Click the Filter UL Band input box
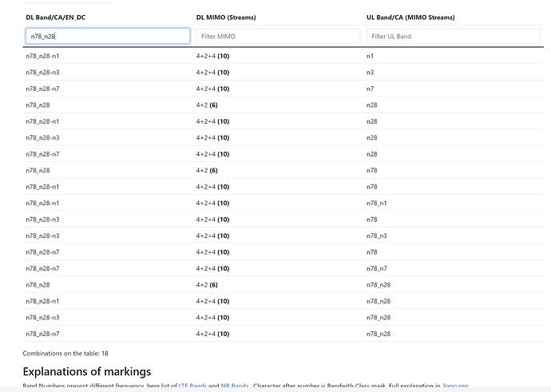The height and width of the screenshot is (392, 551). (x=454, y=36)
